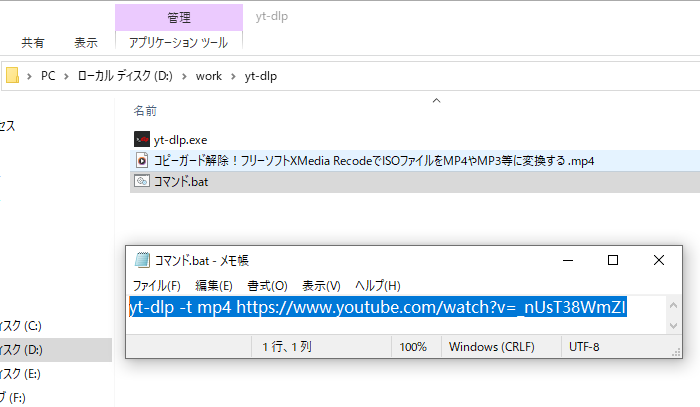Select drive (E:) in navigation pane

pos(21,374)
